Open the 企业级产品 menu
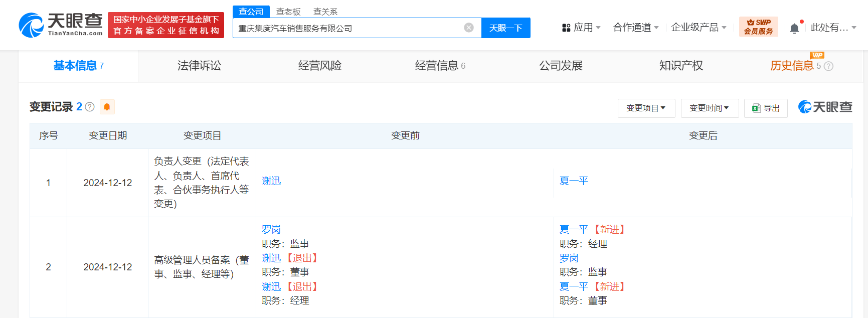Image resolution: width=868 pixels, height=318 pixels. (x=698, y=28)
